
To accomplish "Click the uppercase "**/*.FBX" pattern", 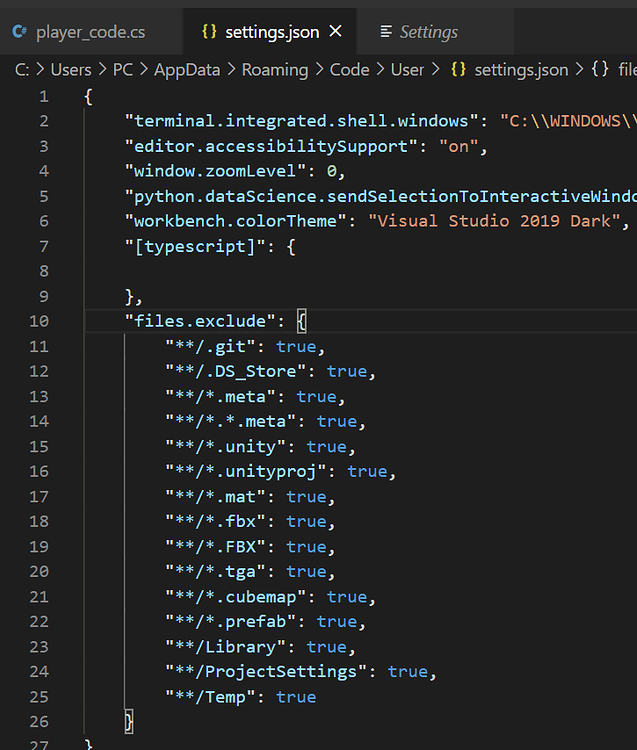I will tap(215, 547).
